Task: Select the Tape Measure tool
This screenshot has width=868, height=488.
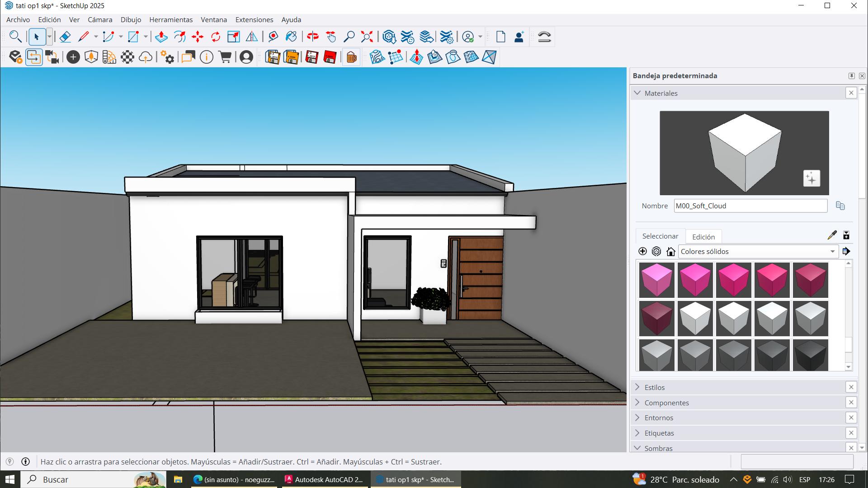Action: 273,37
